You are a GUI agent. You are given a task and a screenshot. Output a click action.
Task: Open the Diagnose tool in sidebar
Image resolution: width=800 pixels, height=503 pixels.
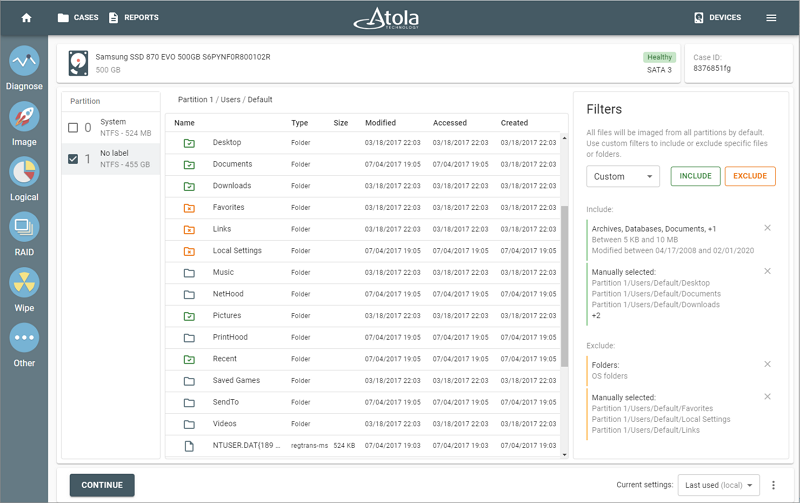[x=24, y=61]
